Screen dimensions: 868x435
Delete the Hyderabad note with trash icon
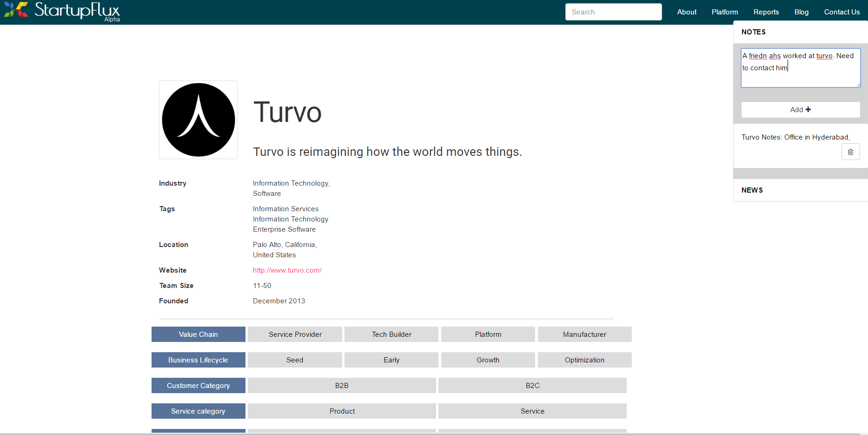click(x=850, y=152)
